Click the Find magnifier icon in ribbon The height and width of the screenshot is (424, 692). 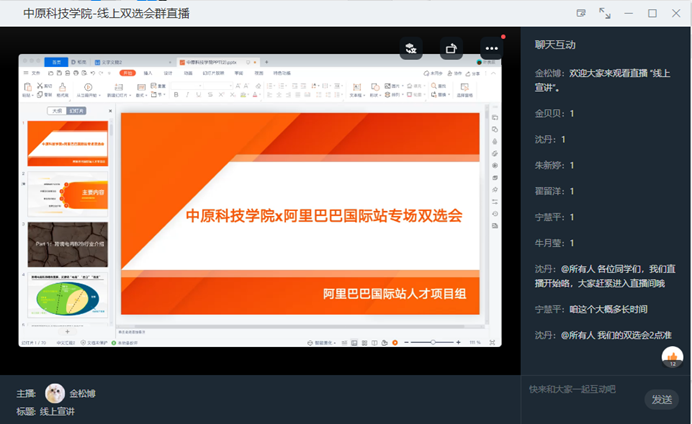(x=434, y=86)
